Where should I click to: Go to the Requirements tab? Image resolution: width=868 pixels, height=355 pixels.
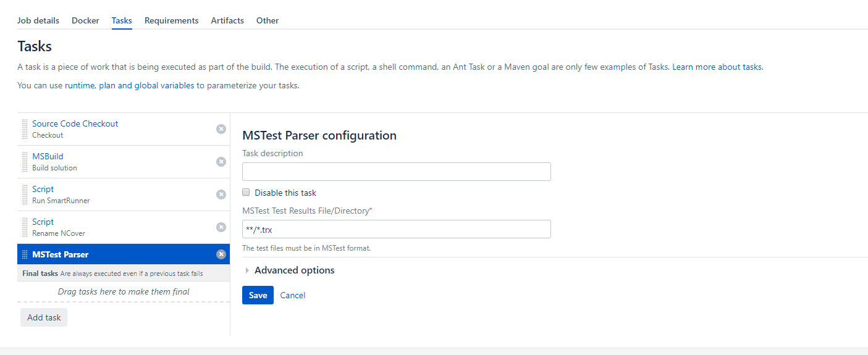point(171,20)
